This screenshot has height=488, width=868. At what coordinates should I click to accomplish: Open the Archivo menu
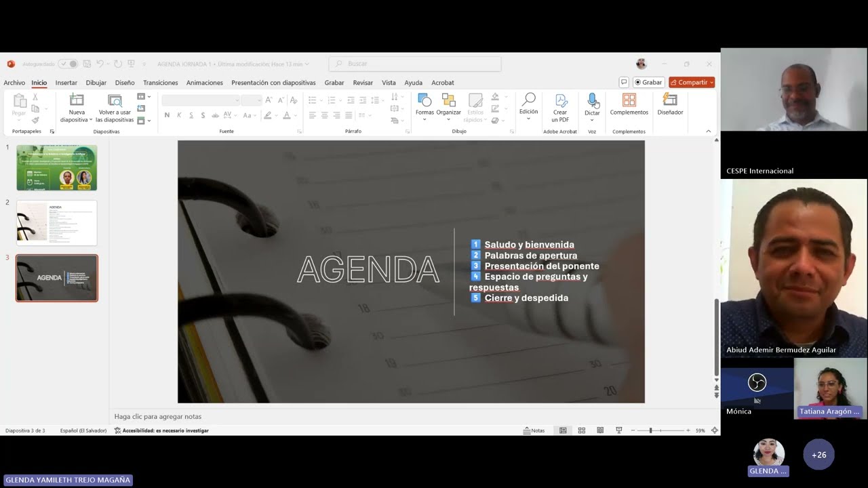(14, 83)
